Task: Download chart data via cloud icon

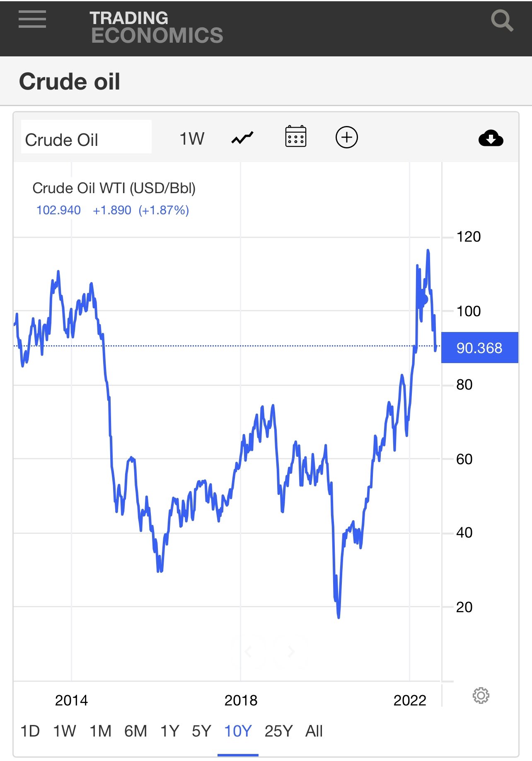Action: (x=491, y=138)
